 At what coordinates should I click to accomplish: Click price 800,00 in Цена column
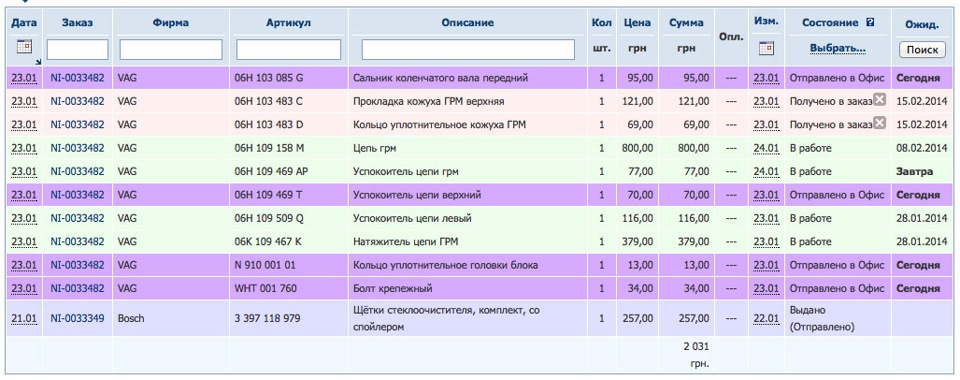coord(637,148)
